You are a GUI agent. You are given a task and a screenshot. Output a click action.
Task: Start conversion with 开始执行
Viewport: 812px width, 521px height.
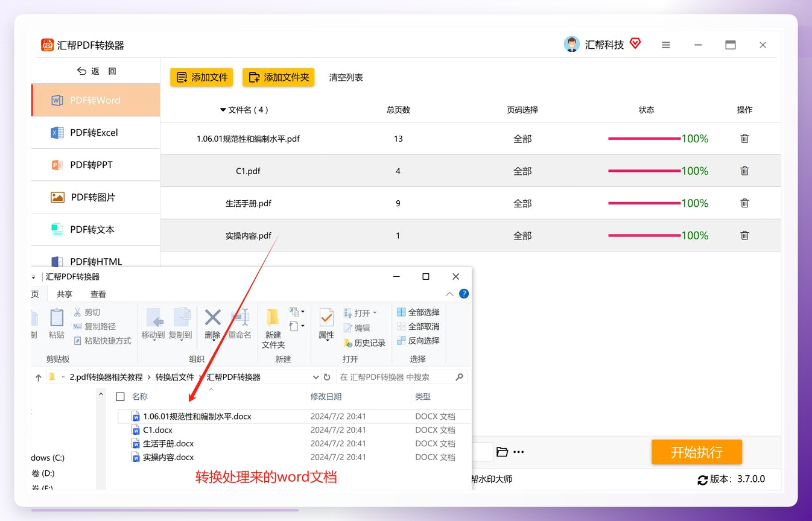coord(697,452)
